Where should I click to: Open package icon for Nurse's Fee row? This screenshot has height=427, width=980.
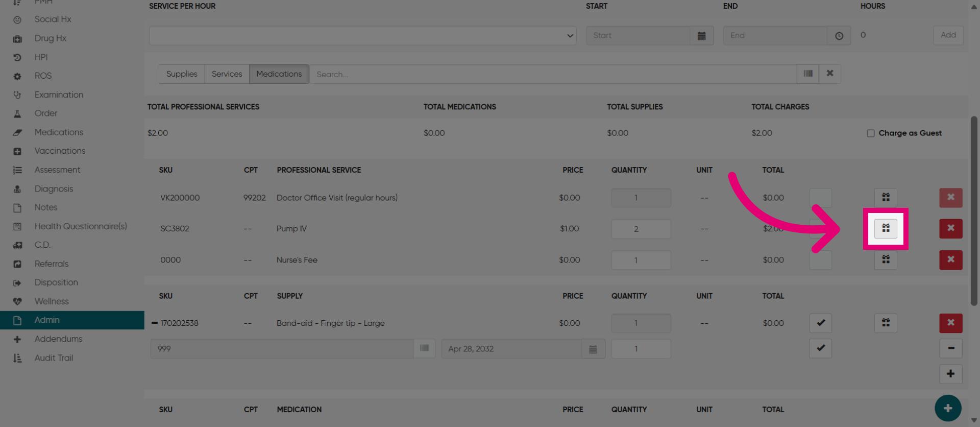click(886, 260)
